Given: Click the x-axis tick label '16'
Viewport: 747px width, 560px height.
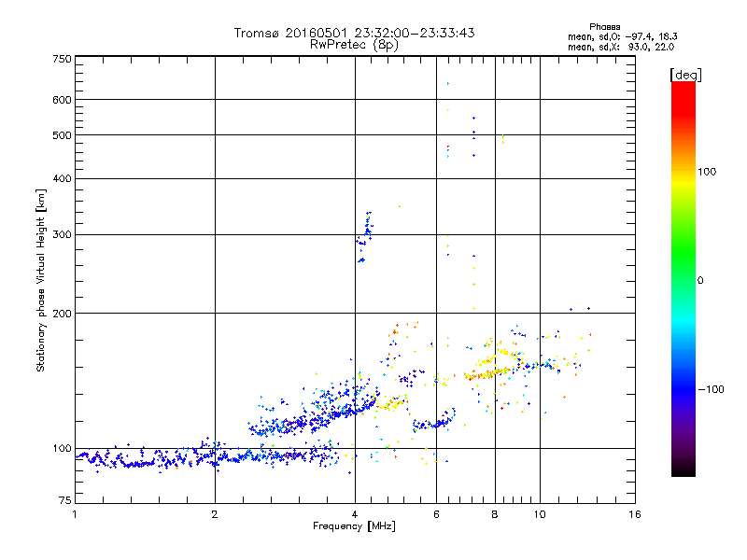Looking at the screenshot, I should pyautogui.click(x=635, y=514).
